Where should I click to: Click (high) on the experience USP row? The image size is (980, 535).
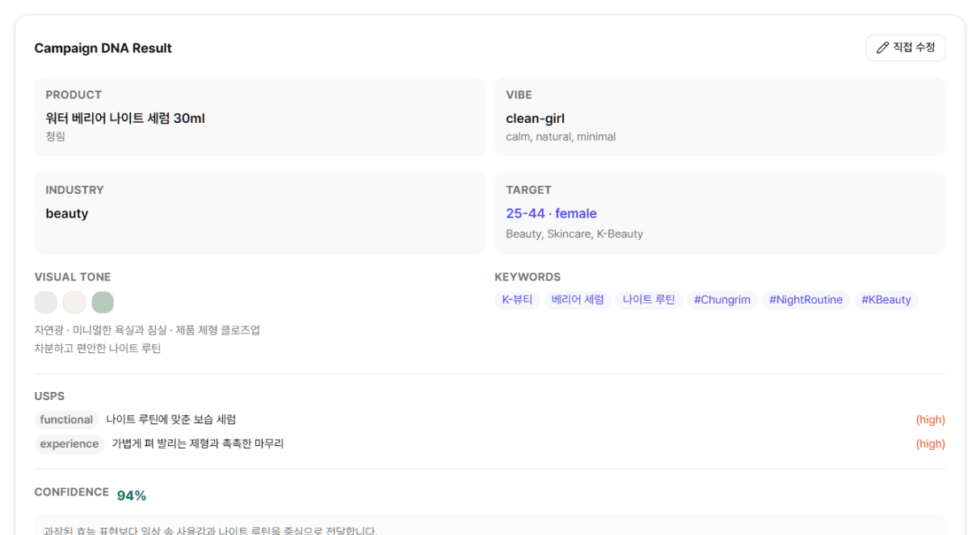tap(930, 444)
